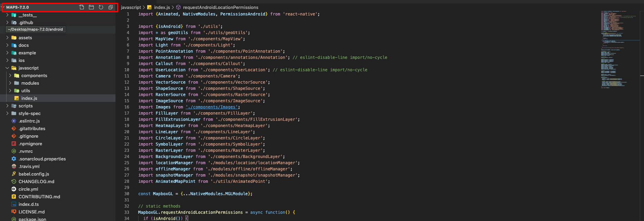Open .eslintrc.js file
Screen dimensions: 644x221
(x=29, y=121)
